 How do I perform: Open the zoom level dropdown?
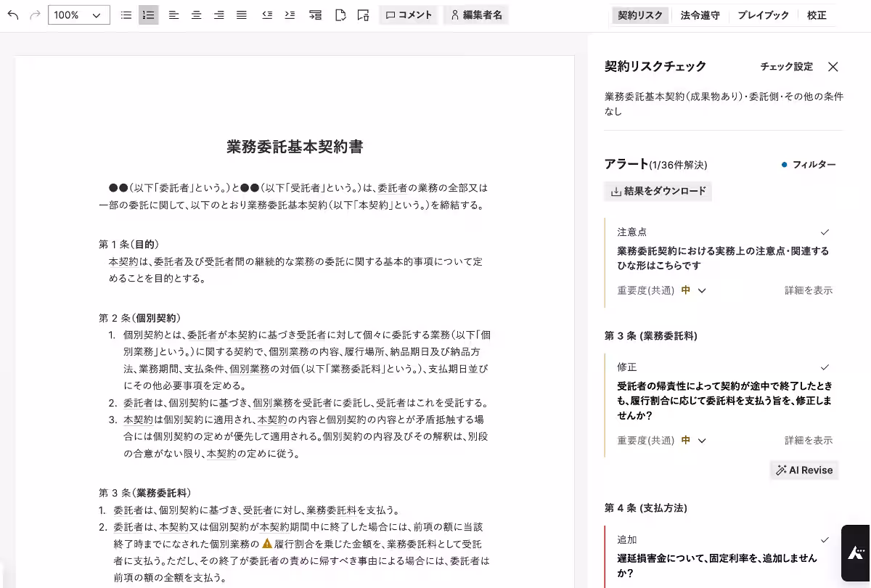pos(78,15)
